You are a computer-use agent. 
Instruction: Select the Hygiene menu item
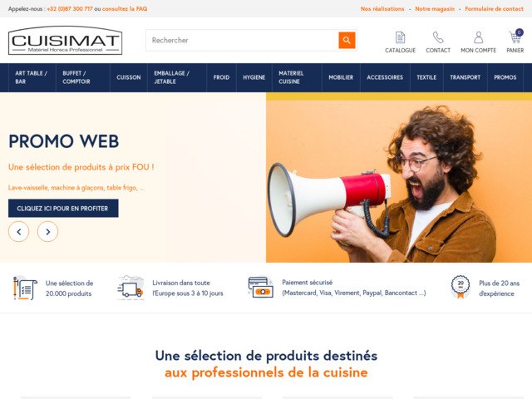(254, 77)
